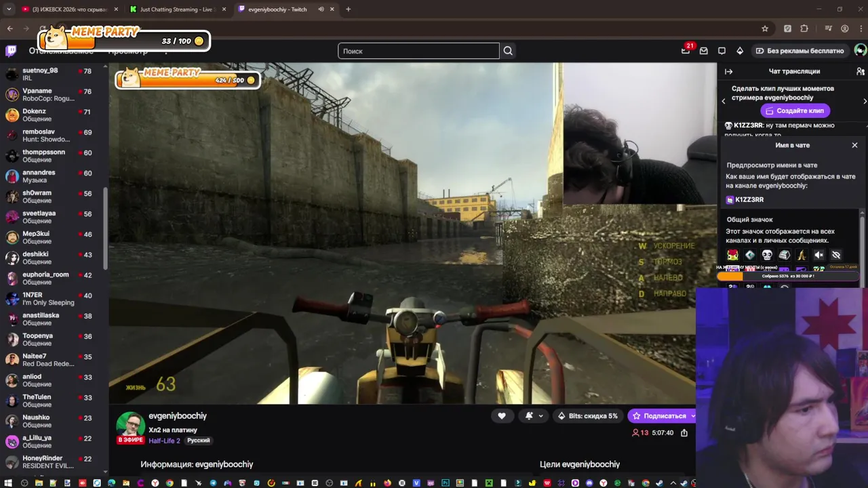Collapse the stream chat panel
The image size is (868, 488).
point(729,71)
